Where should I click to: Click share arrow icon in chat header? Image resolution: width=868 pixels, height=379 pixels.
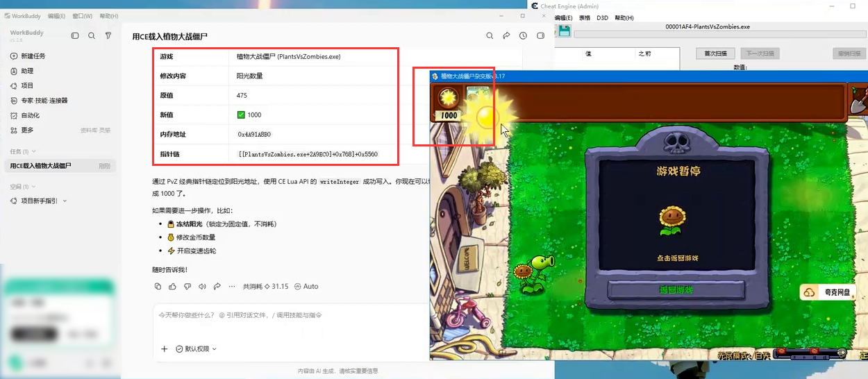pos(506,35)
